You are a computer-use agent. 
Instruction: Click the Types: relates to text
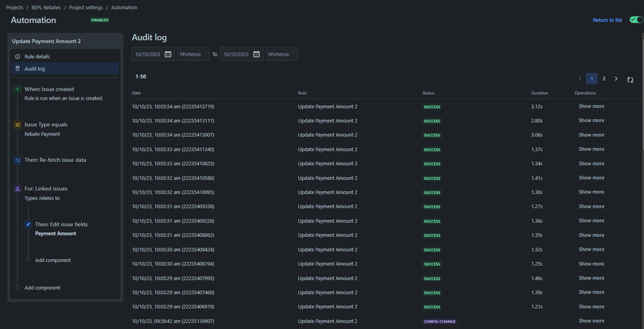(x=42, y=199)
